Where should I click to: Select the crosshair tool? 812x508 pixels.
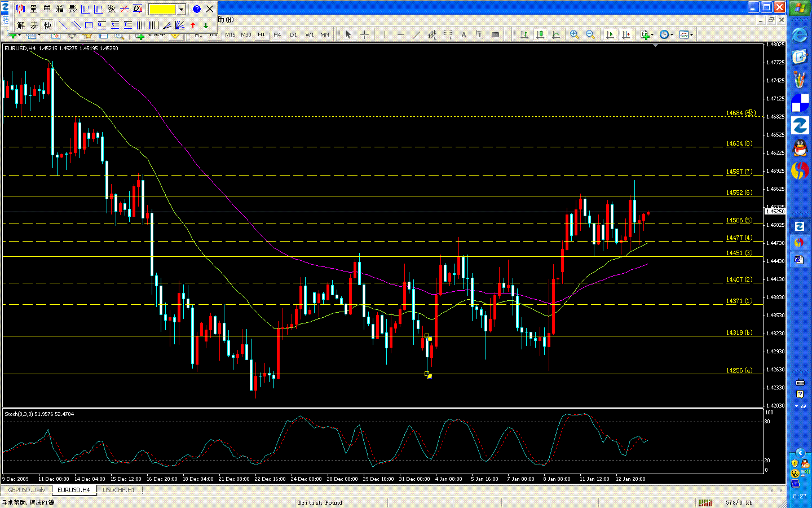pyautogui.click(x=364, y=35)
